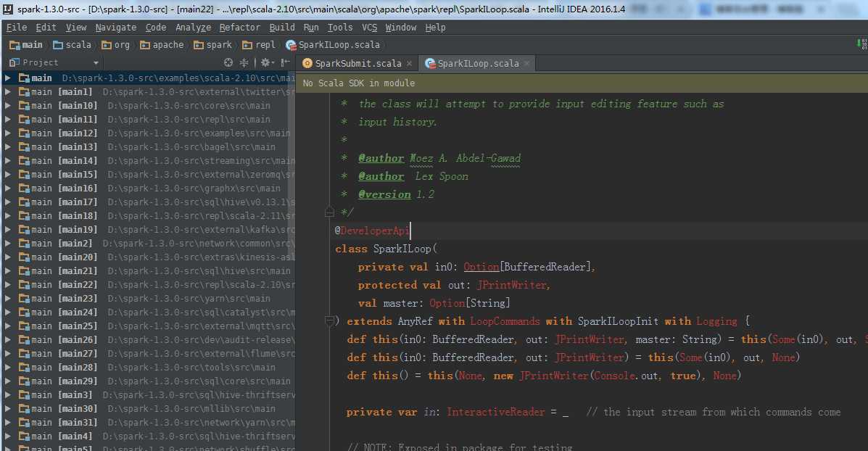Expand the main [main10] module node
The width and height of the screenshot is (868, 451).
pos(8,106)
